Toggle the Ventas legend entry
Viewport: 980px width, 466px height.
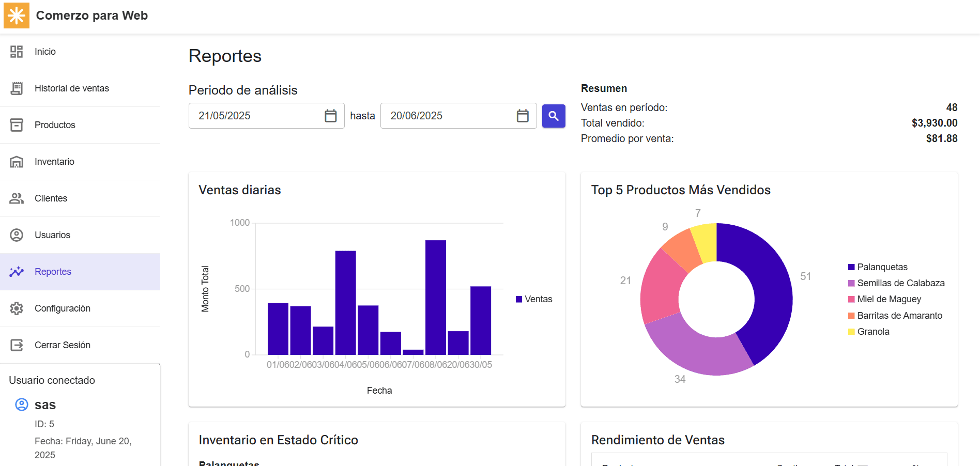tap(534, 299)
